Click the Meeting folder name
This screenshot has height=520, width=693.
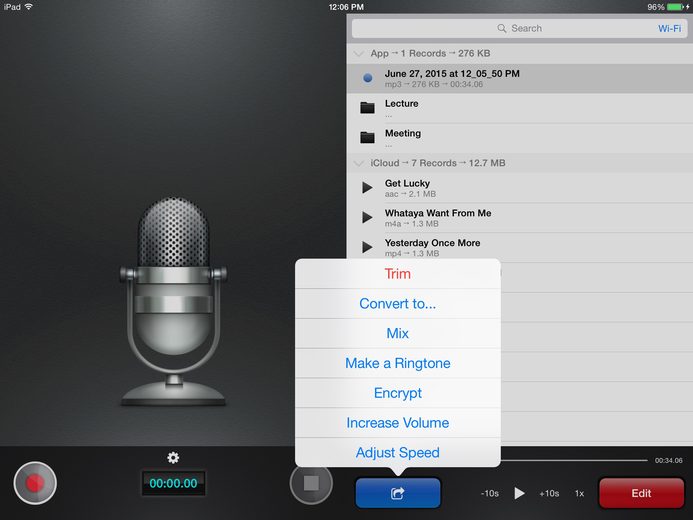pyautogui.click(x=403, y=133)
